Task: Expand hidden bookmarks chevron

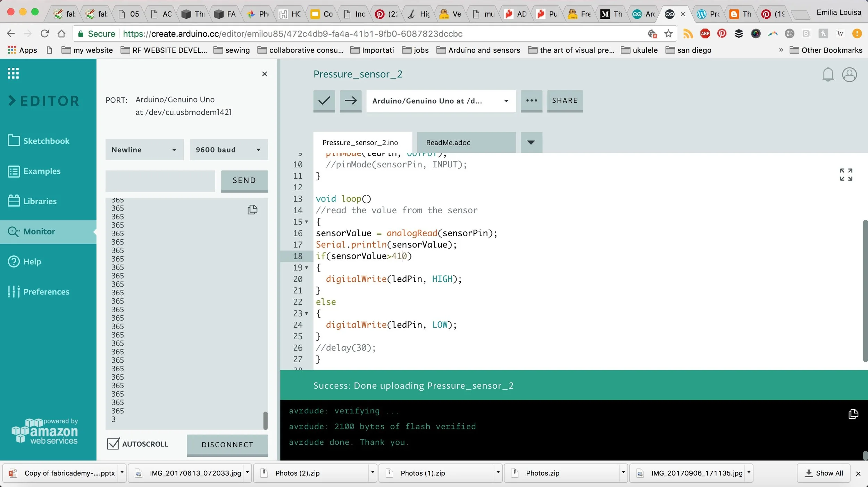Action: (x=781, y=50)
